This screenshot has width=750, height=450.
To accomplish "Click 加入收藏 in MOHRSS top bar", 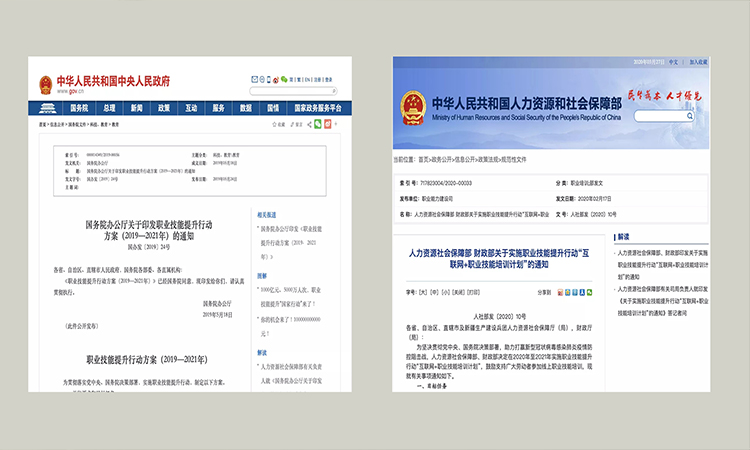I will 698,62.
